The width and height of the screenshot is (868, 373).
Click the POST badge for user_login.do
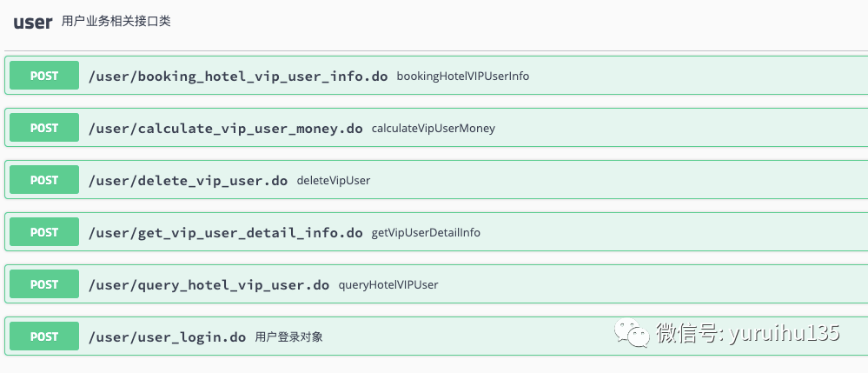[x=44, y=336]
